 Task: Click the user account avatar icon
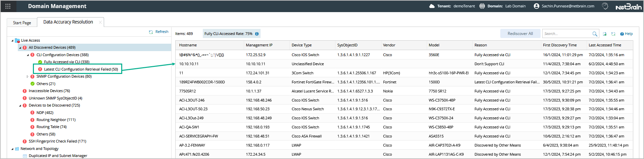coord(537,6)
